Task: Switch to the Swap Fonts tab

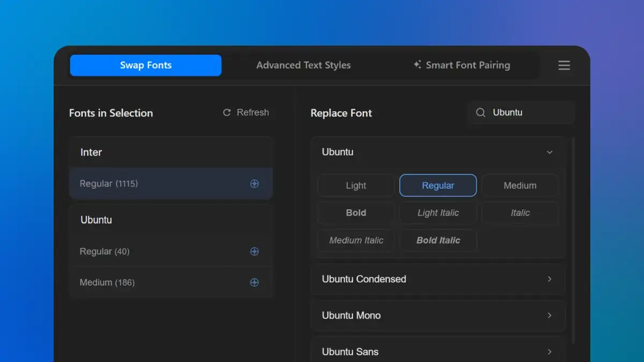Action: 145,65
